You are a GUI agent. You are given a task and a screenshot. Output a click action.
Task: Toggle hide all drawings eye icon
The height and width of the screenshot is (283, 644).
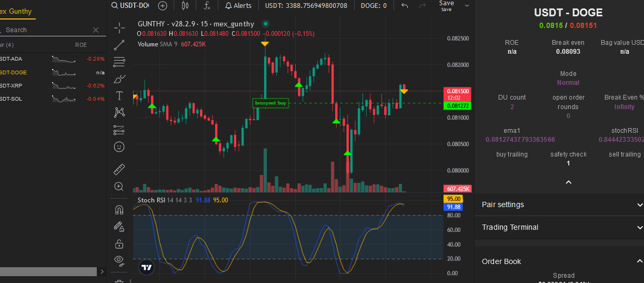point(119,260)
